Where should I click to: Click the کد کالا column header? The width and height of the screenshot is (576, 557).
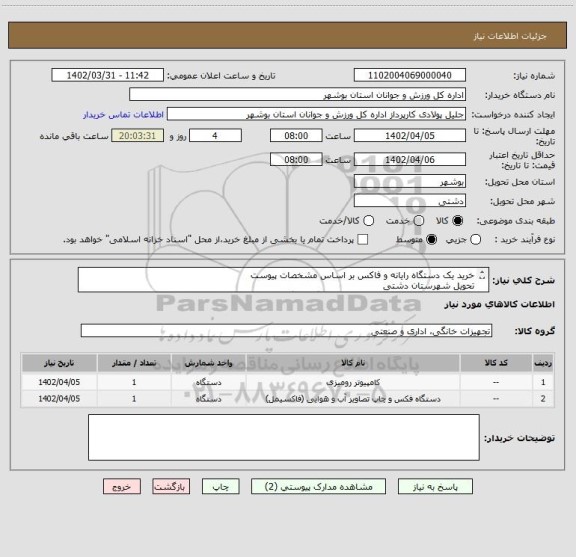496,363
